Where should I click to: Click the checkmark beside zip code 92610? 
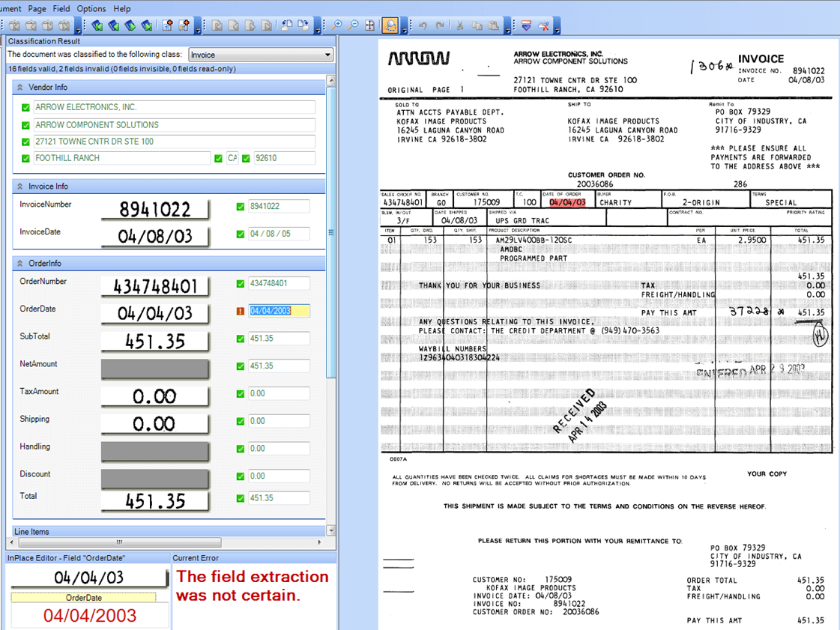click(x=246, y=159)
